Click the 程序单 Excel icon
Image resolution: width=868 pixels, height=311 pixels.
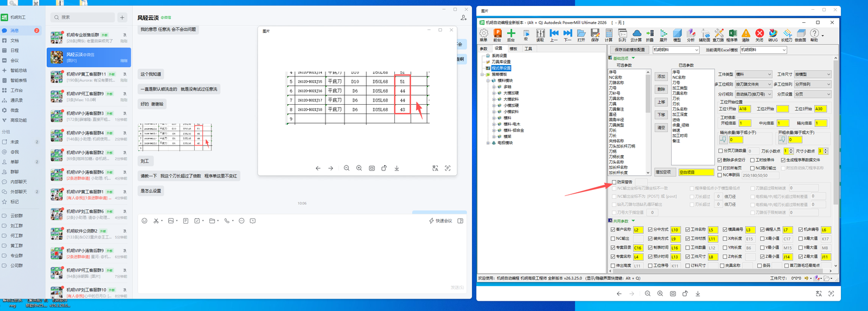[732, 34]
